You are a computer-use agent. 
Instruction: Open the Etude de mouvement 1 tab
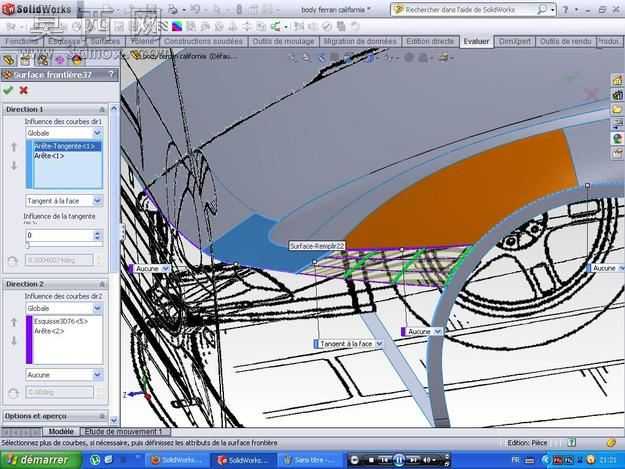pos(124,432)
